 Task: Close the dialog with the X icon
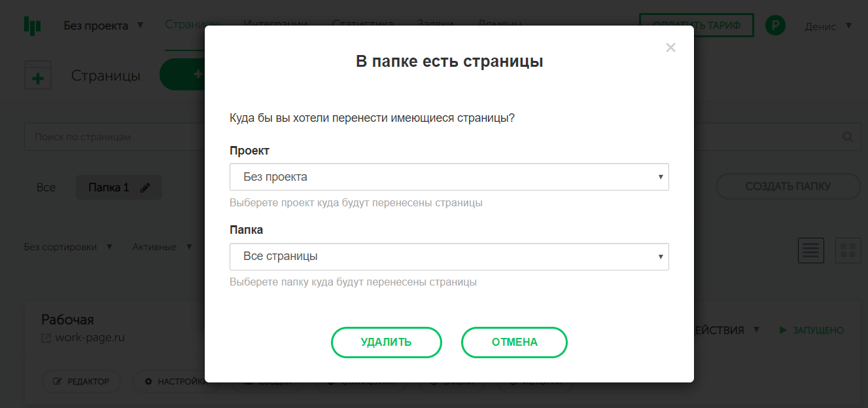coord(670,48)
